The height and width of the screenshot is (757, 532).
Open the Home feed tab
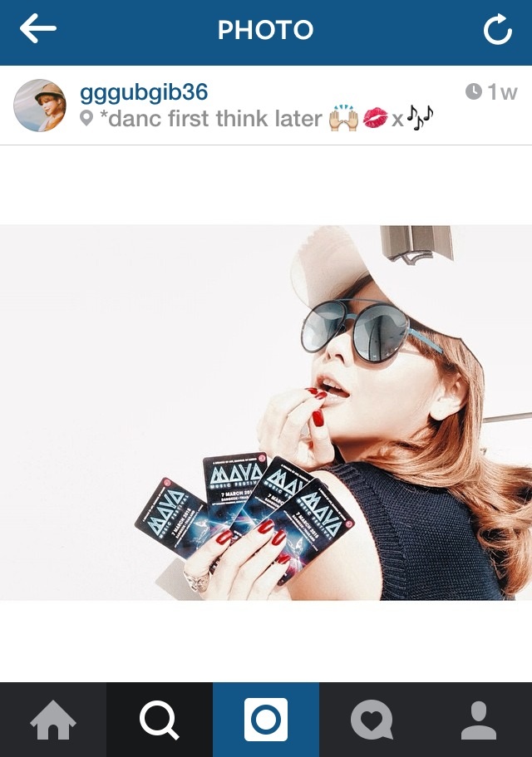tap(53, 720)
